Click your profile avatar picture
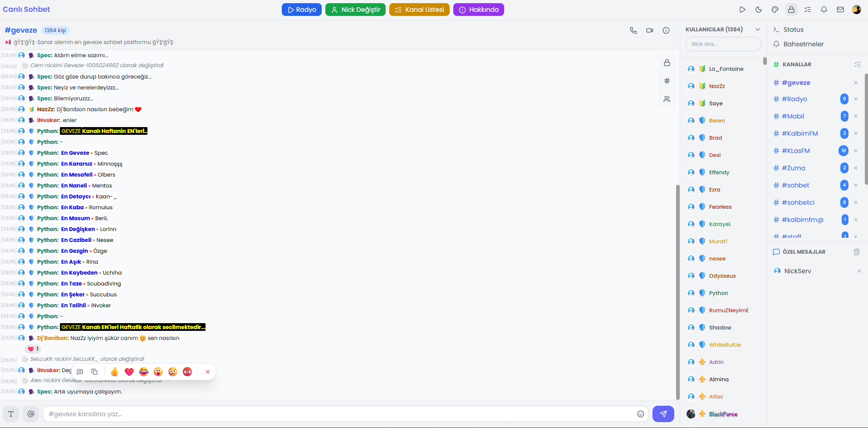 coord(856,9)
